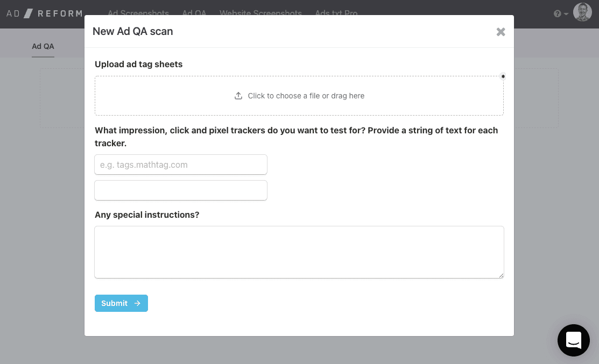Click the chat bubble icon bottom right
The width and height of the screenshot is (599, 364).
(573, 340)
